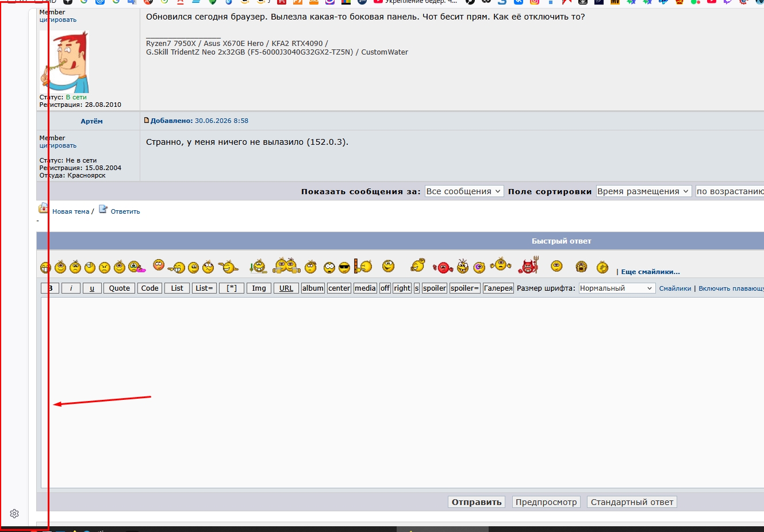Click the spoiler button
Viewport: 764px width, 532px height.
[x=435, y=288]
